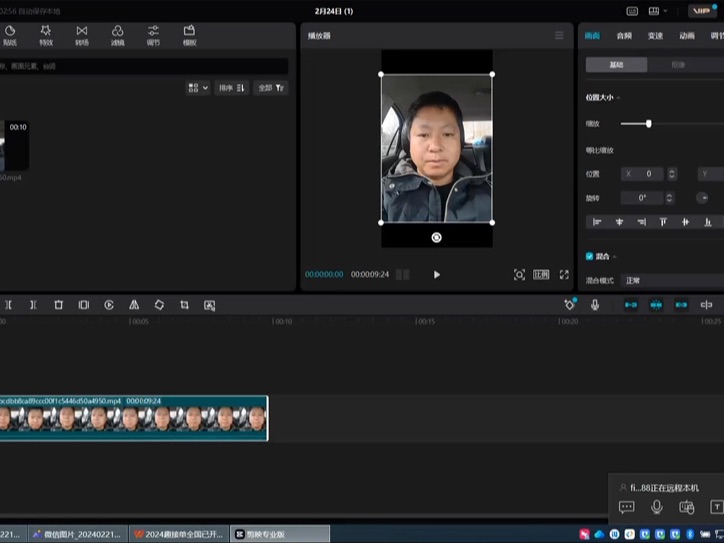This screenshot has height=543, width=724.
Task: Select the Basic (基础) sub-tab
Action: point(616,65)
